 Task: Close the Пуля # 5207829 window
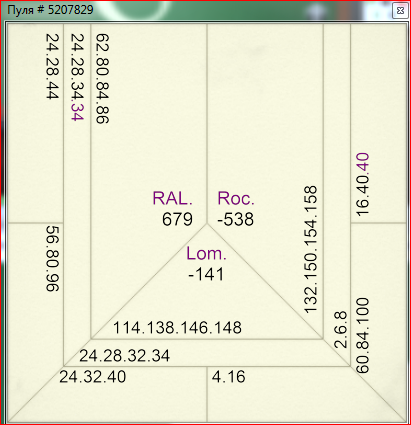coord(400,11)
